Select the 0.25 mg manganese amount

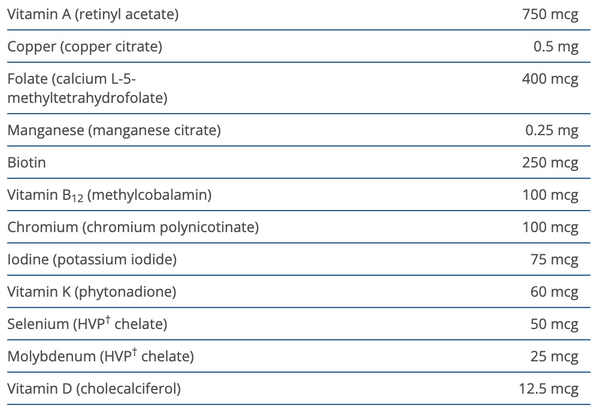click(x=553, y=130)
